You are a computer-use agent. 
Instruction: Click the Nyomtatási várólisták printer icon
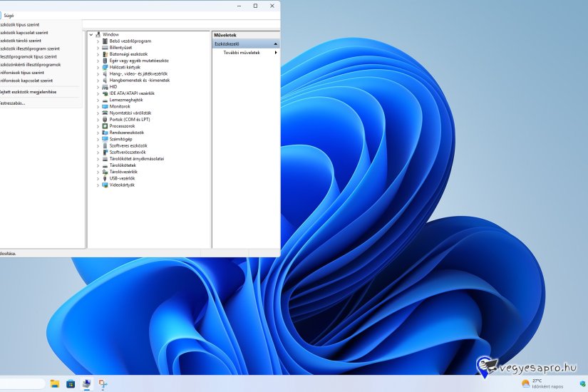pos(105,113)
